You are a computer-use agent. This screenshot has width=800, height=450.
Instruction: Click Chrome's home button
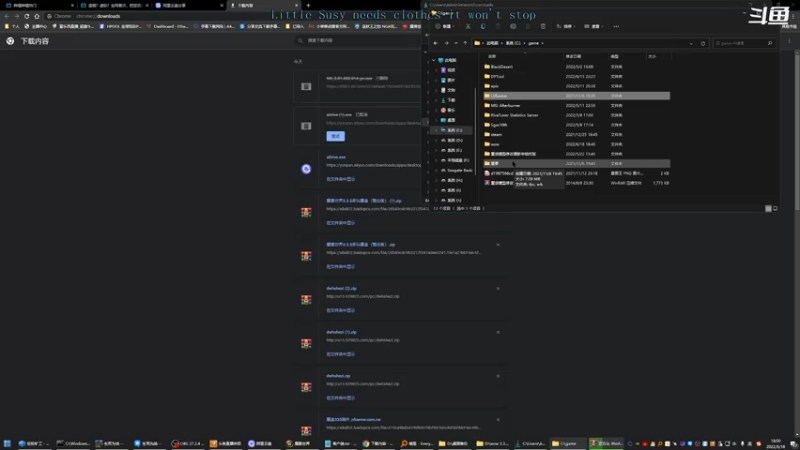pos(37,16)
